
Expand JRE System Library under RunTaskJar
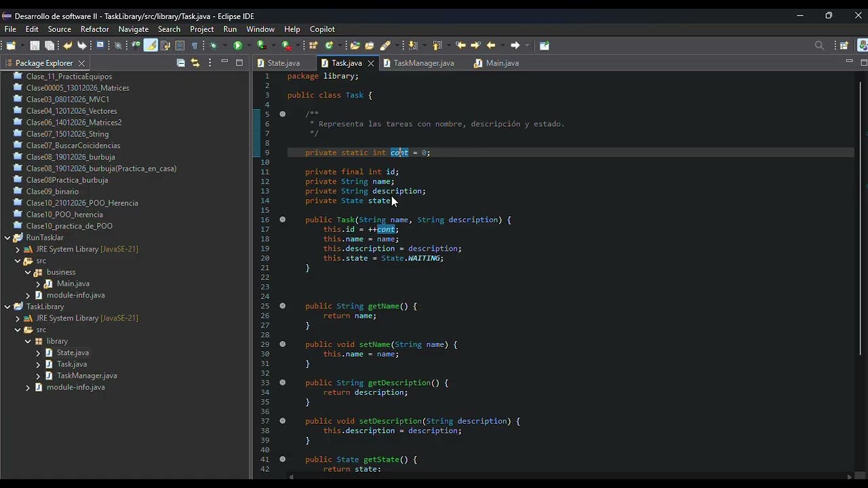tap(18, 249)
